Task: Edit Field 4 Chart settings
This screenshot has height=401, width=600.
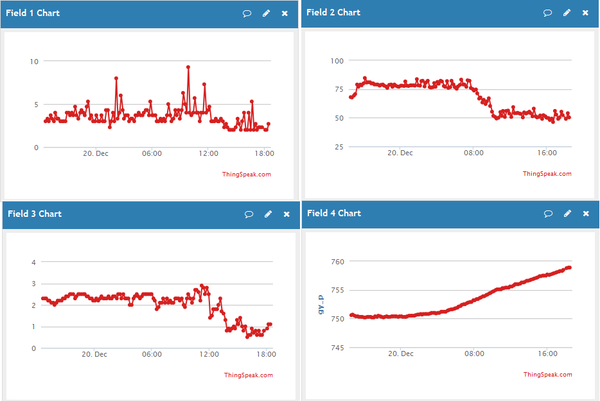Action: (566, 214)
